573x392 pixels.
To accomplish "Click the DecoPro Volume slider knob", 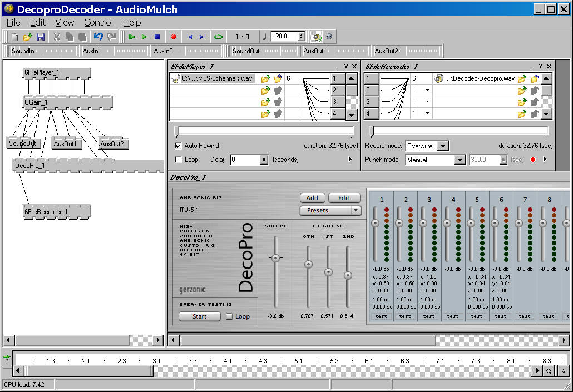I will 275,258.
